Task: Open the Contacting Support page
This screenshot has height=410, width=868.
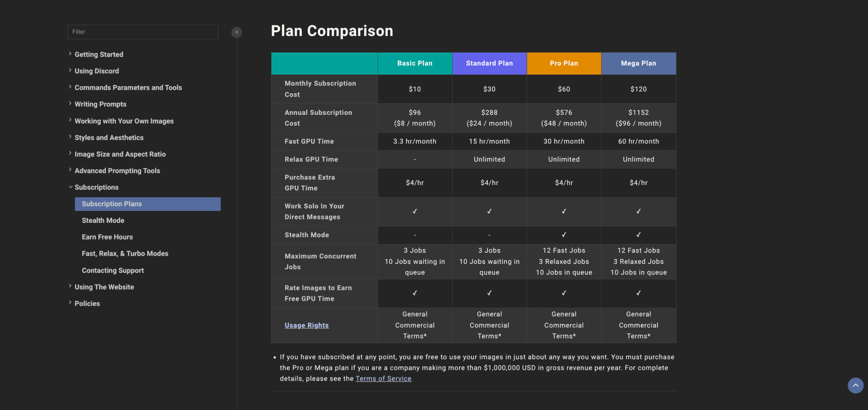Action: click(x=113, y=271)
